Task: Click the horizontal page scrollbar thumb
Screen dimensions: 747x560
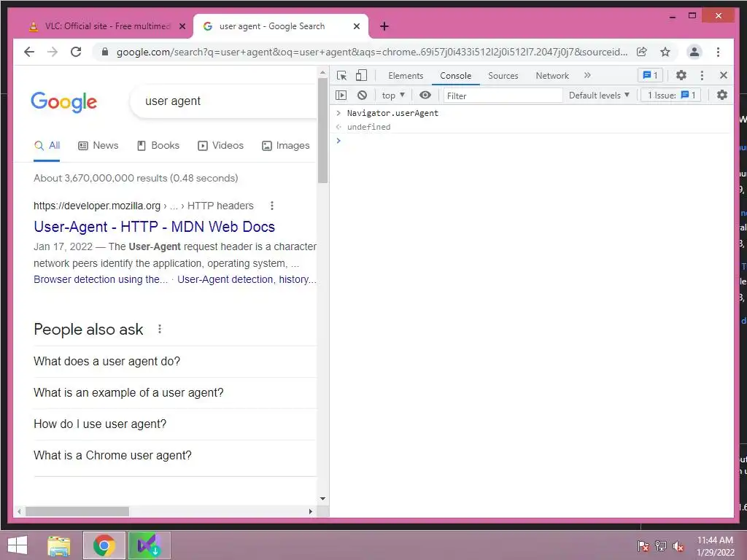Action: (x=77, y=511)
